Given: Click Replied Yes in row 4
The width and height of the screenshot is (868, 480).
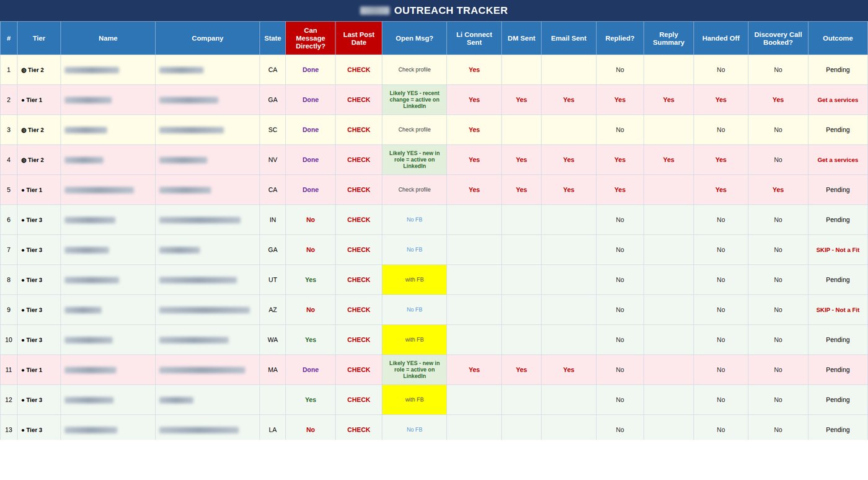Looking at the screenshot, I should pyautogui.click(x=620, y=159).
